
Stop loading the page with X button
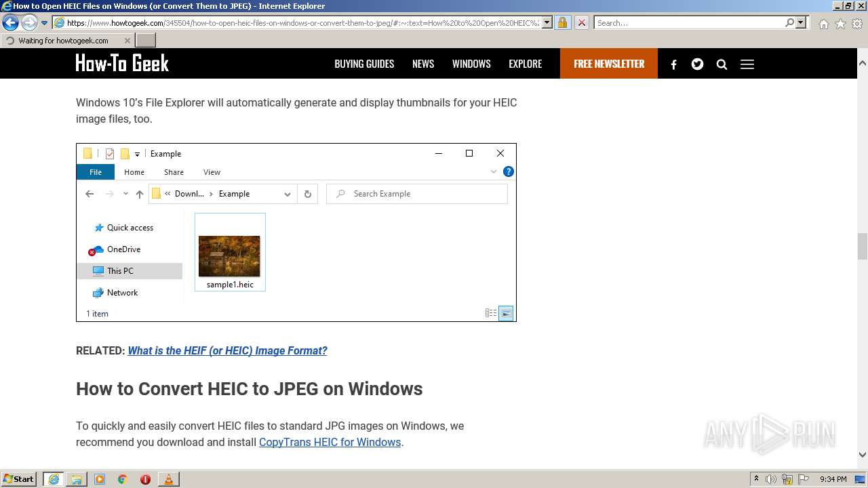click(x=581, y=23)
